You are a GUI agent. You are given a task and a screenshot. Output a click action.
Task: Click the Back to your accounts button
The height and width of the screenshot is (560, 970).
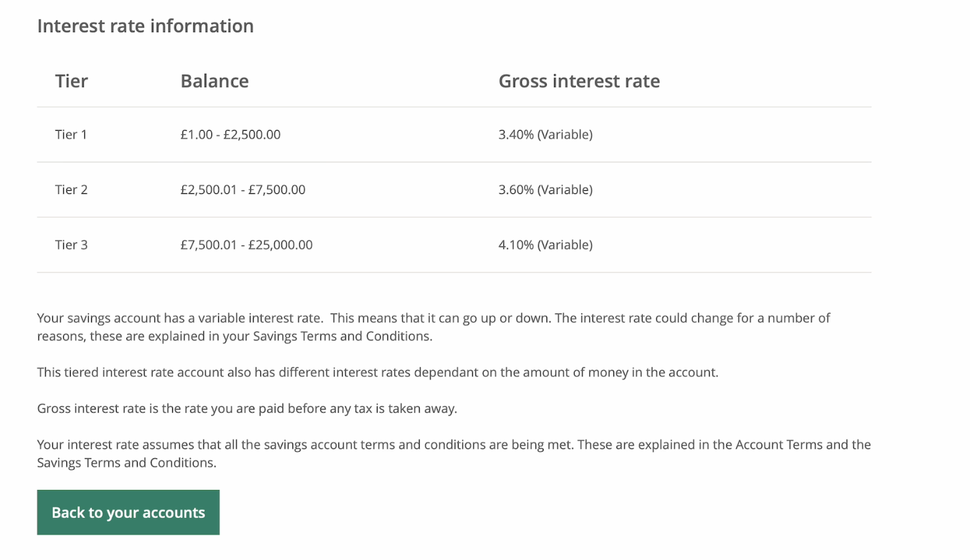pos(128,512)
